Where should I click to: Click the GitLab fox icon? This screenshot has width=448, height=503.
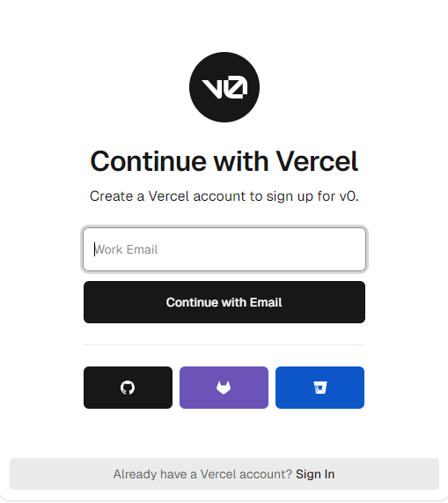click(x=224, y=388)
